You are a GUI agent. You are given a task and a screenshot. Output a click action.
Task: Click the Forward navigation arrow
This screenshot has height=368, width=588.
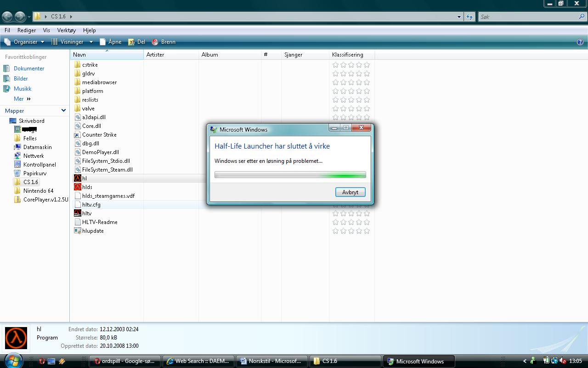point(20,17)
